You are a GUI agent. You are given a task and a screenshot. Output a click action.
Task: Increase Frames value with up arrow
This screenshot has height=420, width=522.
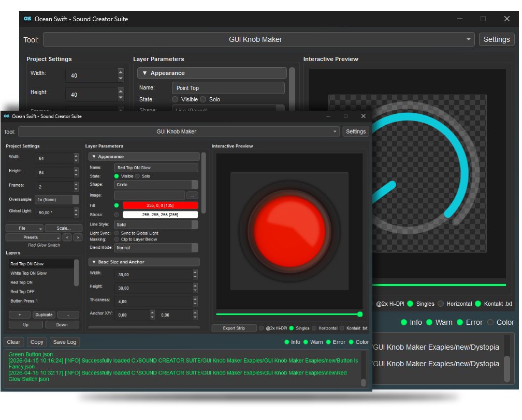click(x=76, y=184)
